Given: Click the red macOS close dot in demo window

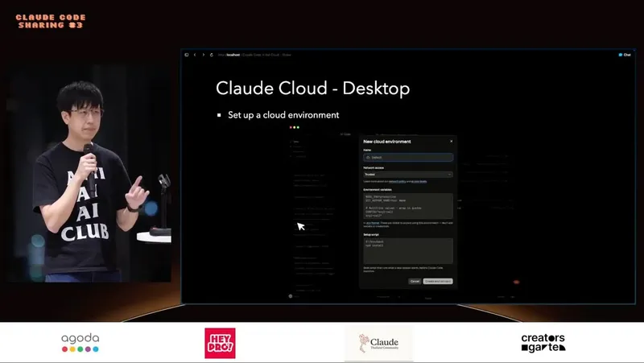Looking at the screenshot, I should click(x=291, y=127).
